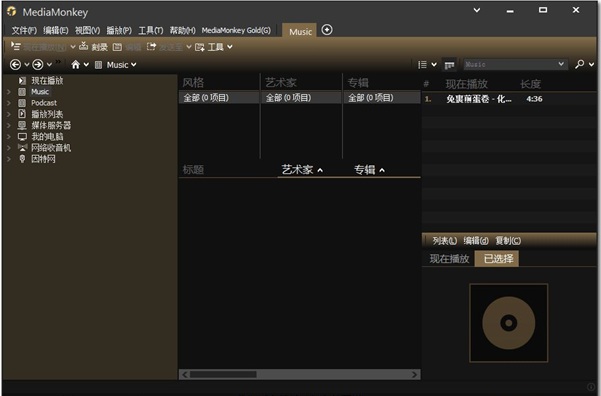
Task: Switch to the Music tab
Action: [x=300, y=31]
